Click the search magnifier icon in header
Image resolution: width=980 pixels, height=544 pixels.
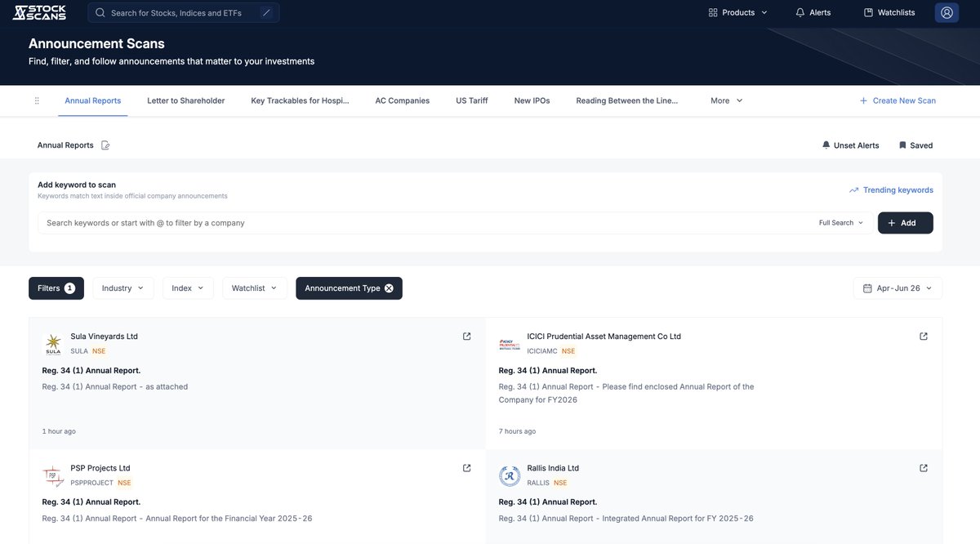100,13
